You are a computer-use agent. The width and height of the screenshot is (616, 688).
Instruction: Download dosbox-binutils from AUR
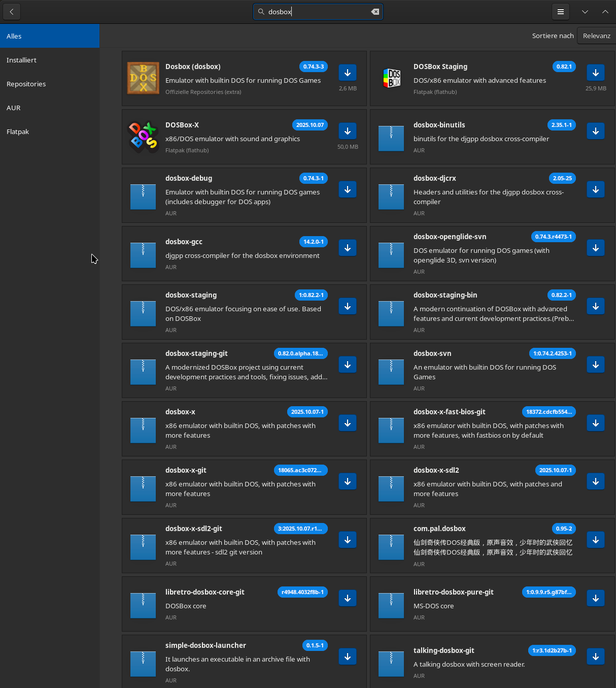(x=596, y=131)
